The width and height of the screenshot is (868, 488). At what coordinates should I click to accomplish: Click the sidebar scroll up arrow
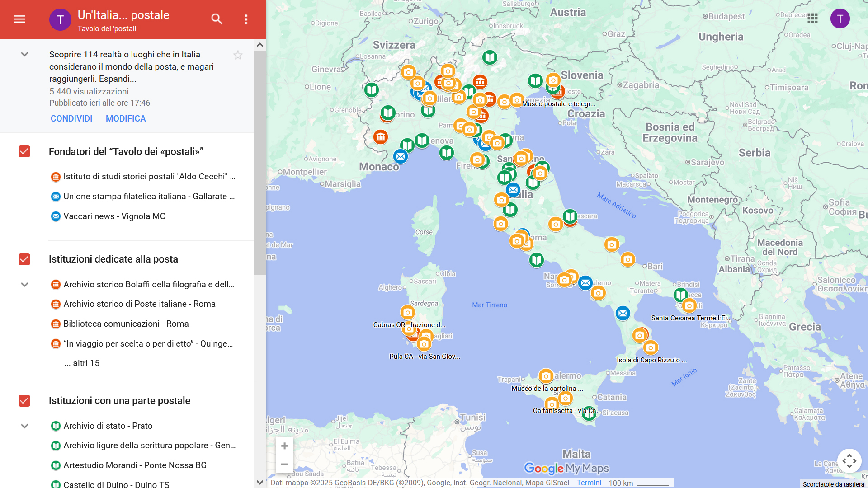point(259,45)
